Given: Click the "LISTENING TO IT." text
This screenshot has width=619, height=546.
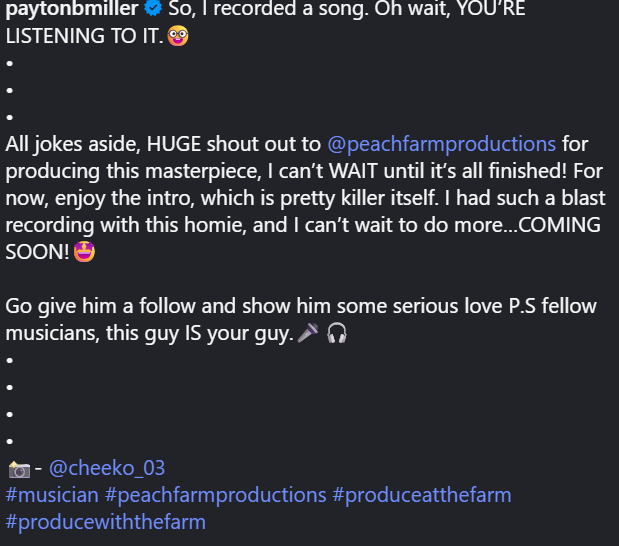Looking at the screenshot, I should [83, 36].
